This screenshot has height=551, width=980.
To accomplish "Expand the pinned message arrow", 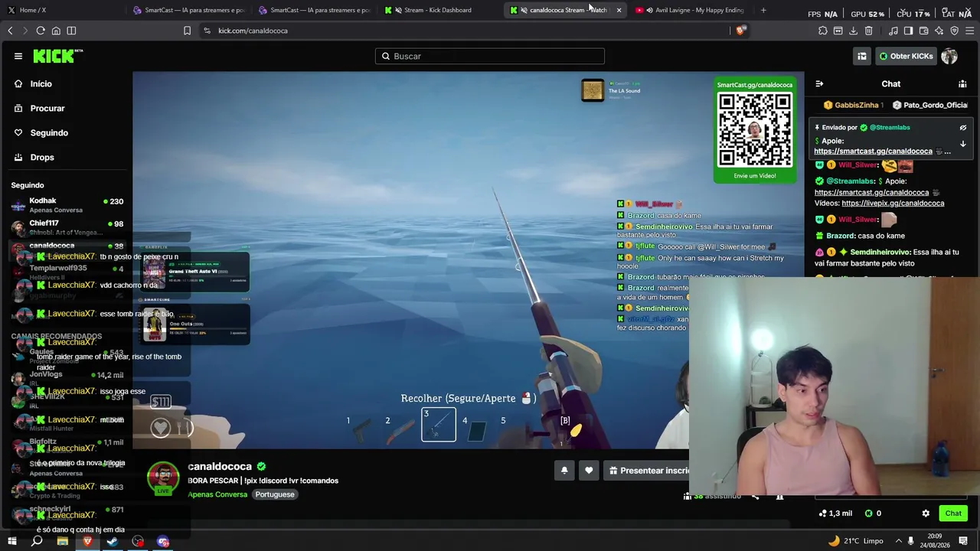I will [x=963, y=144].
